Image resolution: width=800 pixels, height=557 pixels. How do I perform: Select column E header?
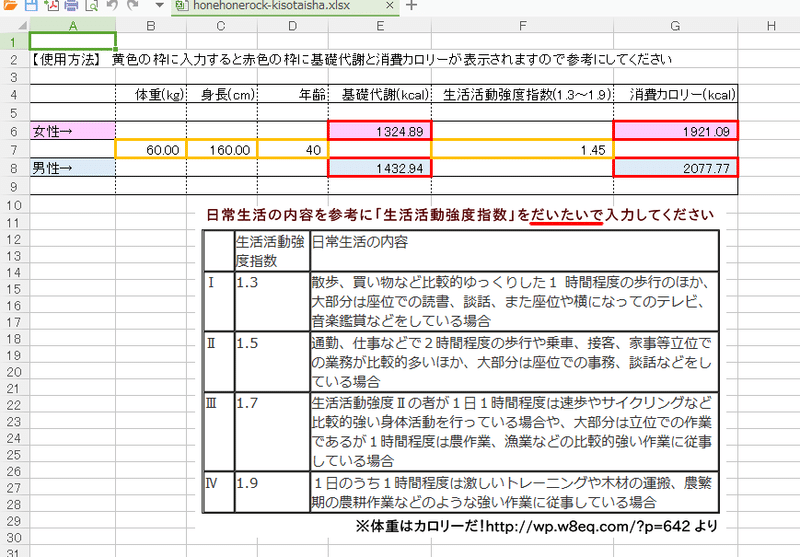(380, 26)
